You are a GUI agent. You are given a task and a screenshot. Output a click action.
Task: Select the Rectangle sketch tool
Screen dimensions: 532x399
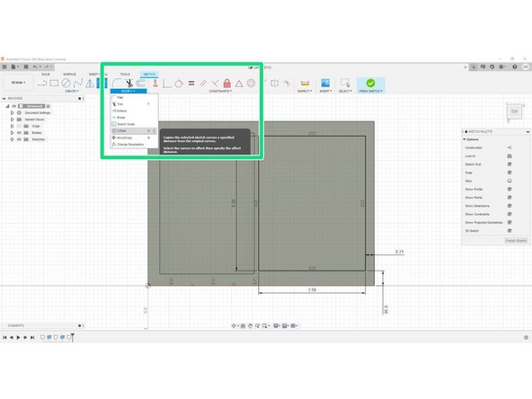(x=54, y=83)
